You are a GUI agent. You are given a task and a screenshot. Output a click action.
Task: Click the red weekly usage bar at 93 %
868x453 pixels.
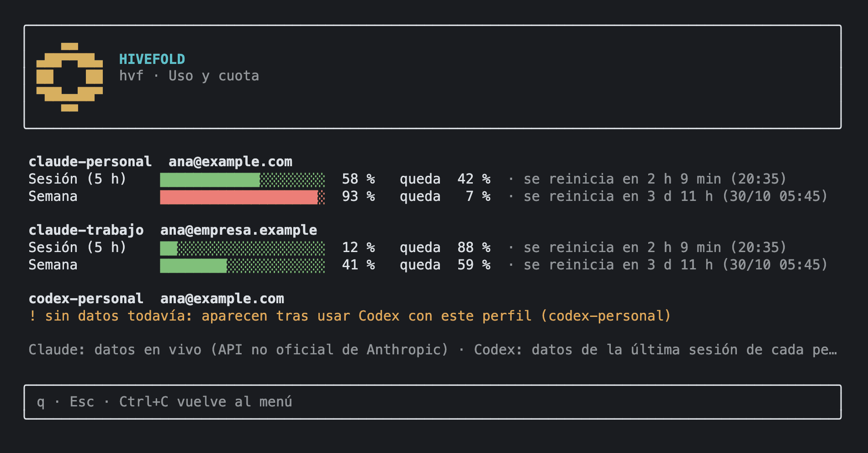[243, 197]
